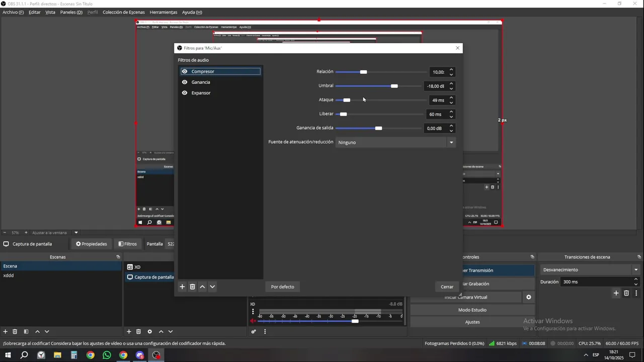
Task: Open Herramientas menu
Action: (164, 12)
